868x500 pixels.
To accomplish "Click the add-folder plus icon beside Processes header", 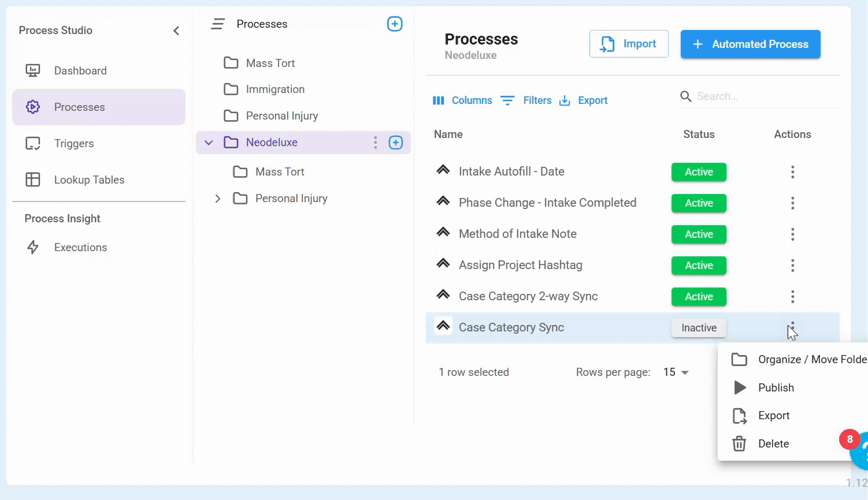I will pyautogui.click(x=395, y=24).
